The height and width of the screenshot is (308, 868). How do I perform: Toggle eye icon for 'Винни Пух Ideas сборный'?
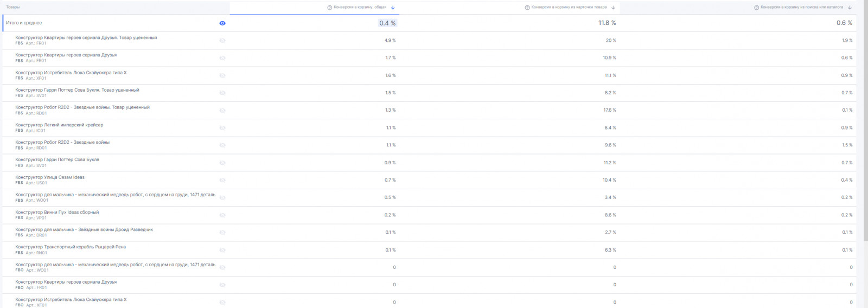point(222,215)
